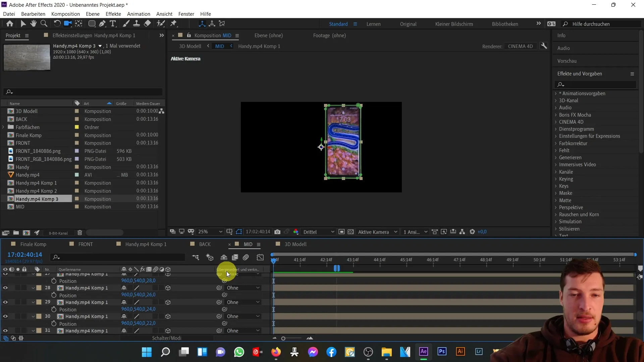Screen dimensions: 644x362
Task: Enable World Axis mode icon
Action: coord(212,23)
